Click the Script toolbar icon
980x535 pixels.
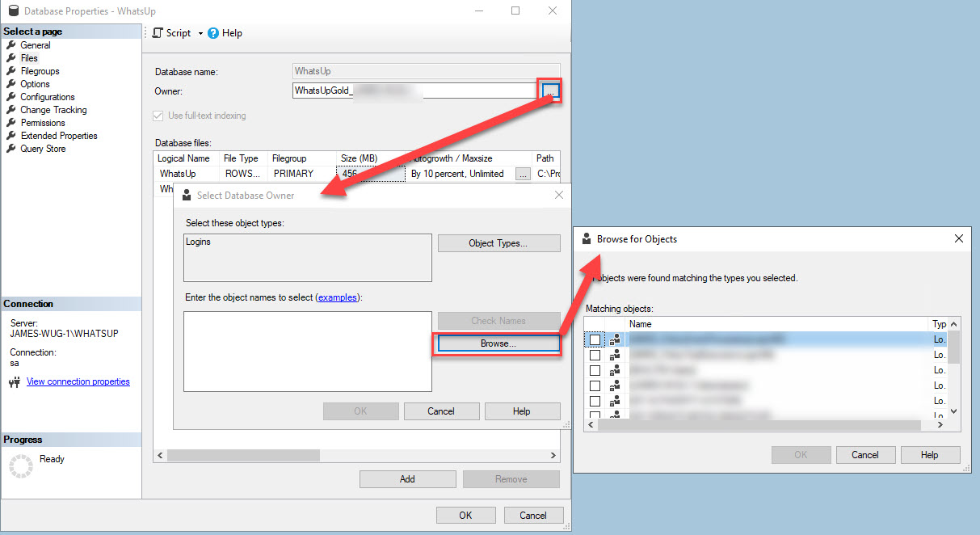tap(158, 33)
